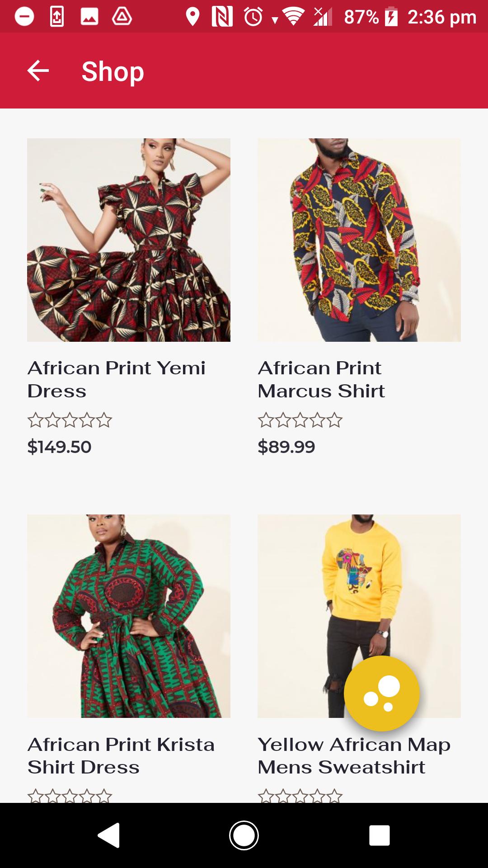Tap the Wi-Fi status bar icon
Image resolution: width=488 pixels, height=868 pixels.
point(293,17)
